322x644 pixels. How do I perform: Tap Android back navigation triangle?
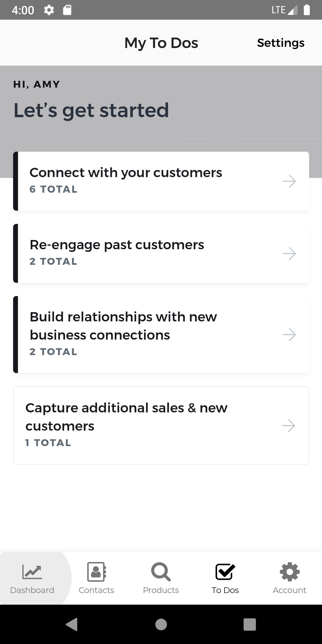72,624
